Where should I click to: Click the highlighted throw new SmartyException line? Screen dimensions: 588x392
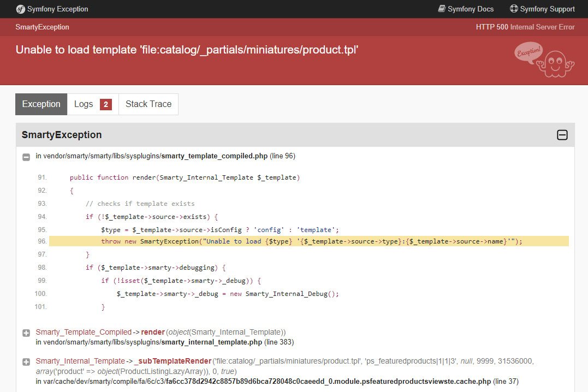click(x=309, y=241)
